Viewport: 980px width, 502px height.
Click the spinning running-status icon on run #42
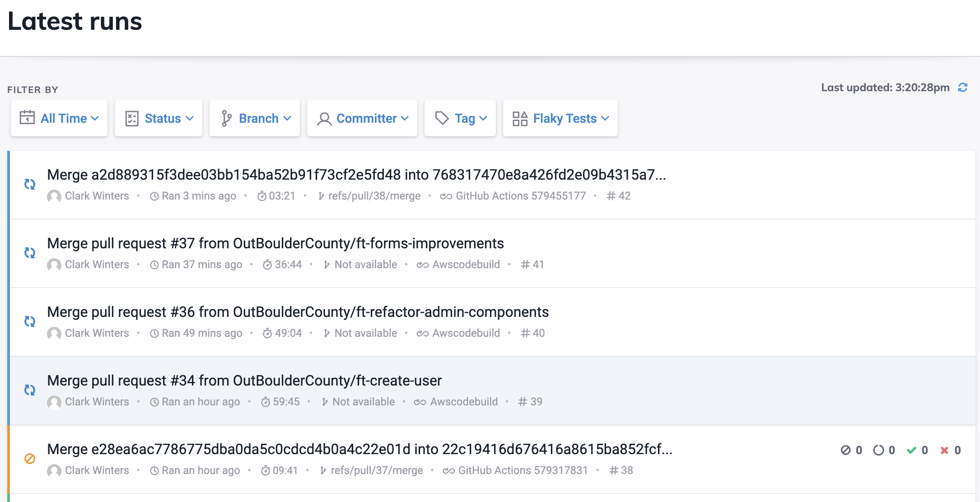click(30, 184)
